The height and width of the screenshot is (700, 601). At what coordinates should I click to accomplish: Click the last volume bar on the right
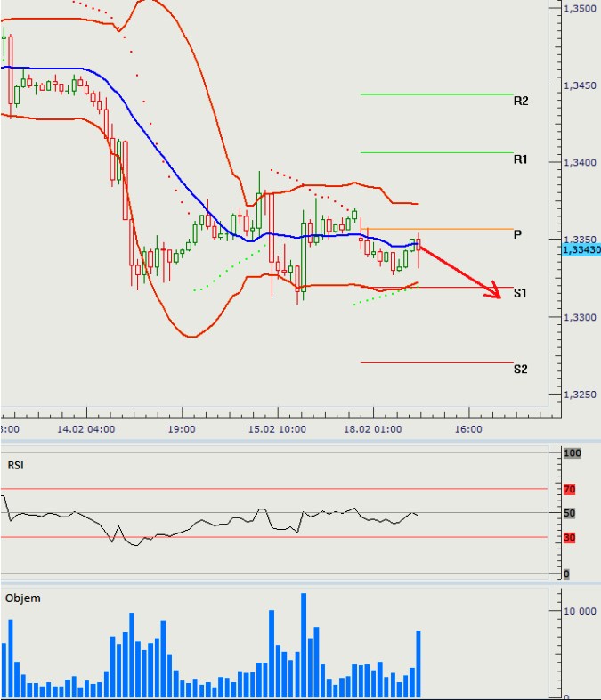pos(418,663)
